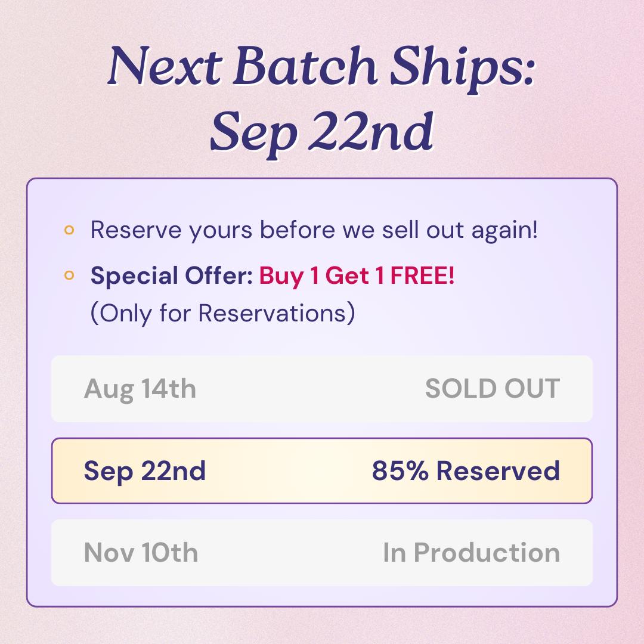Click the In Production status
Screen dimensions: 644x644
click(472, 553)
